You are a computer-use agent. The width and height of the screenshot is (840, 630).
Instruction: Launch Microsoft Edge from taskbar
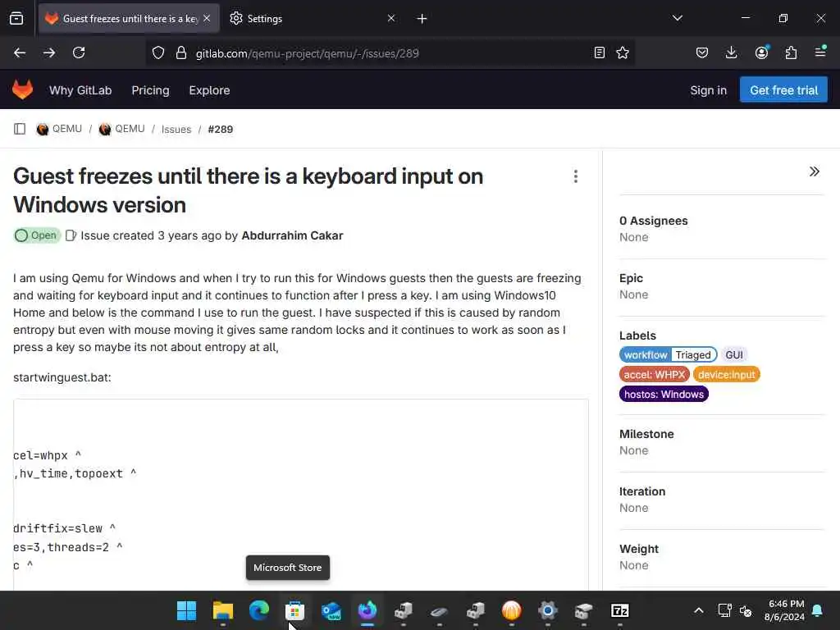point(258,610)
